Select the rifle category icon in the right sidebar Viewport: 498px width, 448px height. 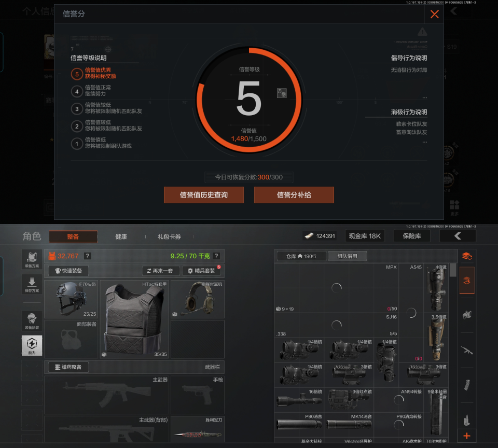click(466, 350)
